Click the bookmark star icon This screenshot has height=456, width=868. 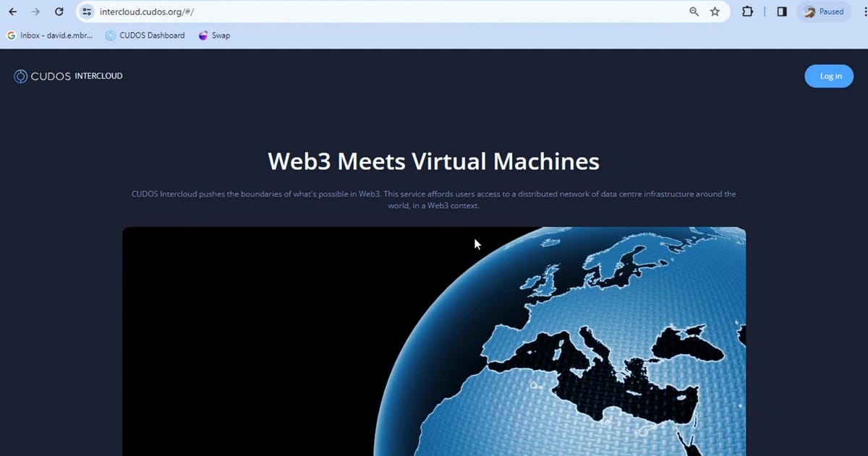(x=715, y=12)
